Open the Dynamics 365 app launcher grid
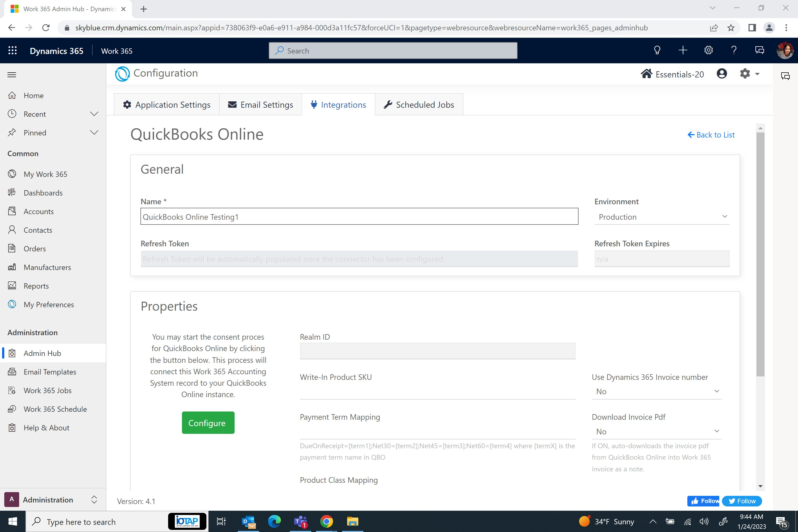Viewport: 798px width, 532px height. [x=13, y=51]
